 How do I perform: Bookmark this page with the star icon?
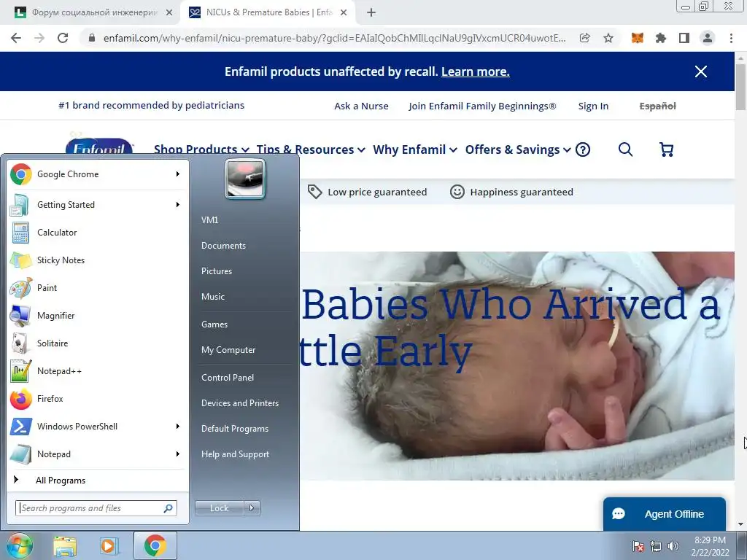(x=608, y=38)
